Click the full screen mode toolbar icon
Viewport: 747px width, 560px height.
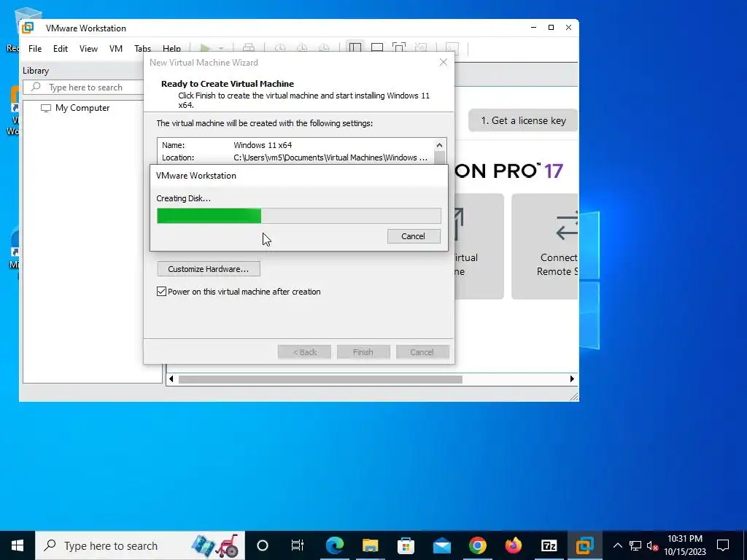click(399, 47)
